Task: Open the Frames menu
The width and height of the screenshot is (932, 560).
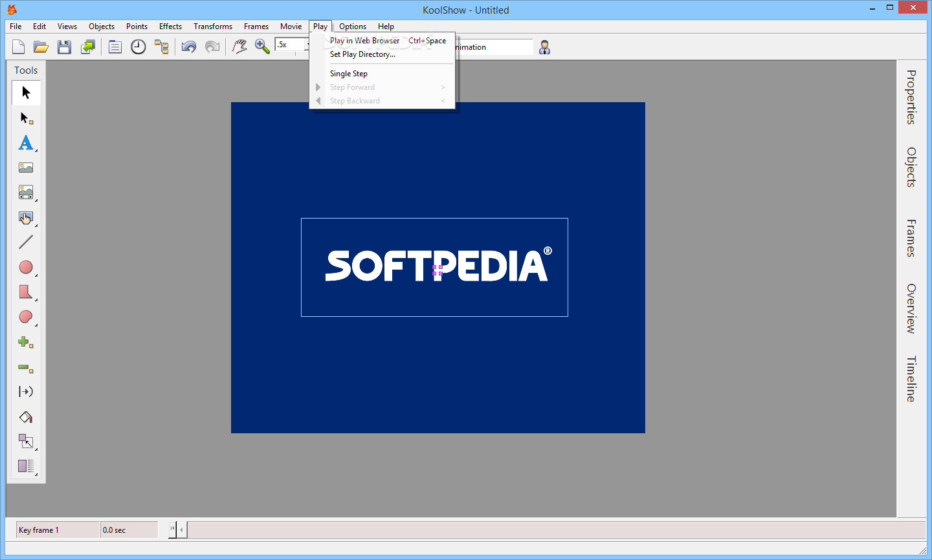Action: pos(256,27)
